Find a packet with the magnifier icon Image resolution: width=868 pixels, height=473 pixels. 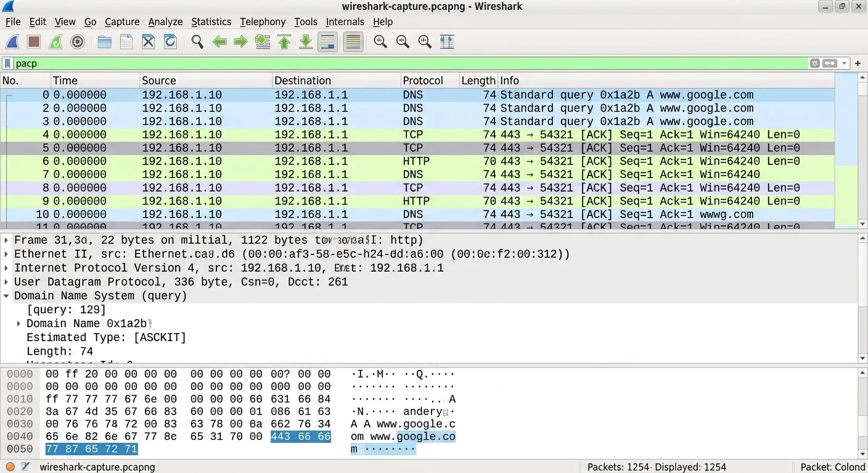(x=197, y=42)
